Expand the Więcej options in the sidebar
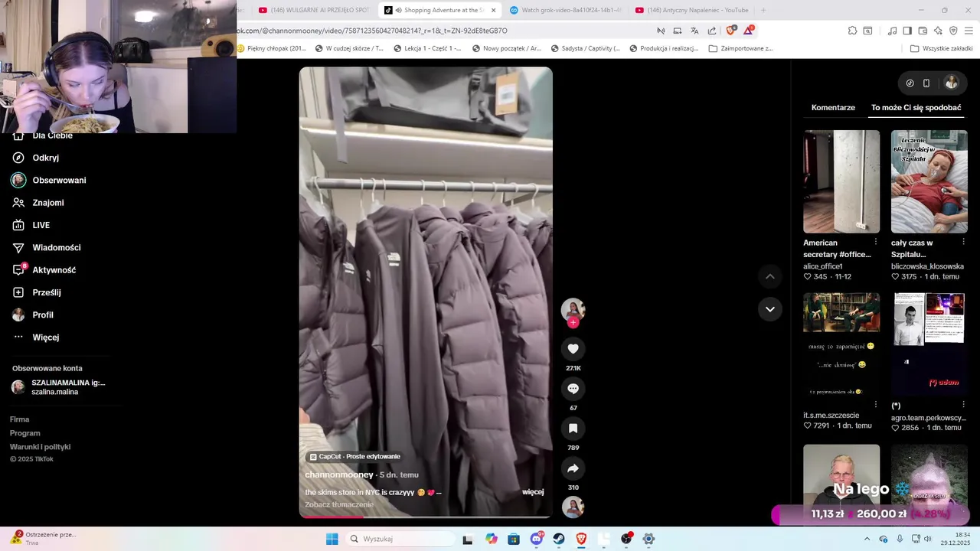Viewport: 980px width, 551px height. pyautogui.click(x=45, y=337)
